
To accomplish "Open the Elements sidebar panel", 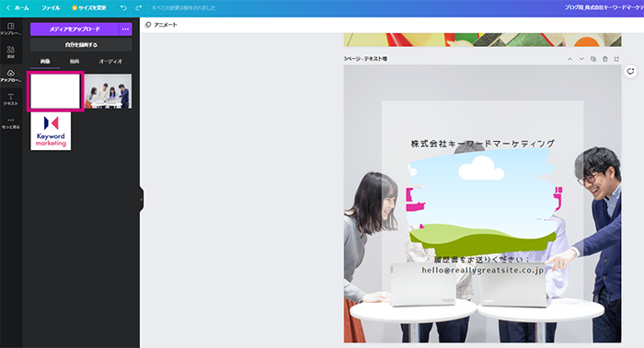I will pyautogui.click(x=11, y=52).
